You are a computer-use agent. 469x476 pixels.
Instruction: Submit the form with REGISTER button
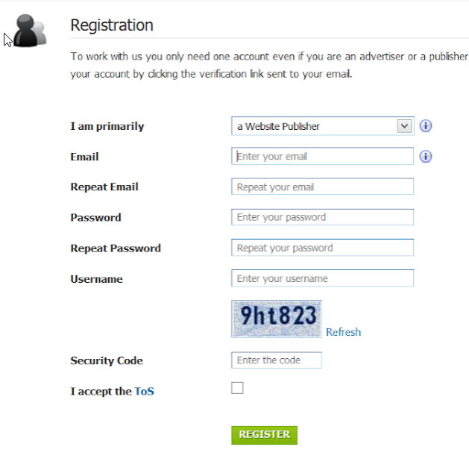tap(264, 435)
